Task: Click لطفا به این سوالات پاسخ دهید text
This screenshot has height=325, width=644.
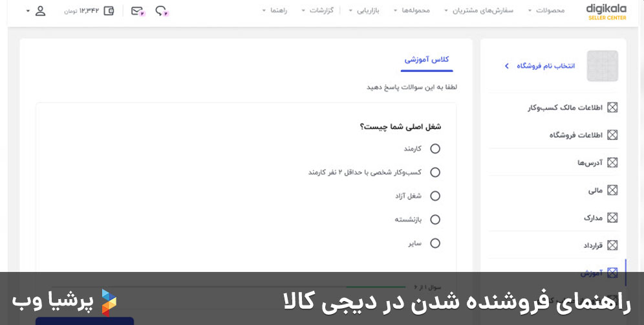Action: tap(412, 87)
